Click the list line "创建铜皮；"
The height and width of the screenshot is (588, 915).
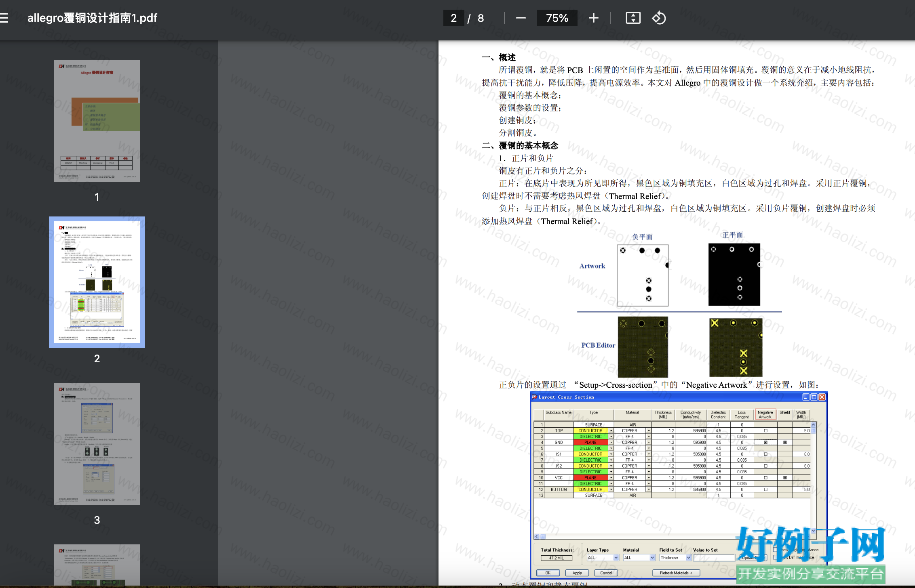coord(517,120)
